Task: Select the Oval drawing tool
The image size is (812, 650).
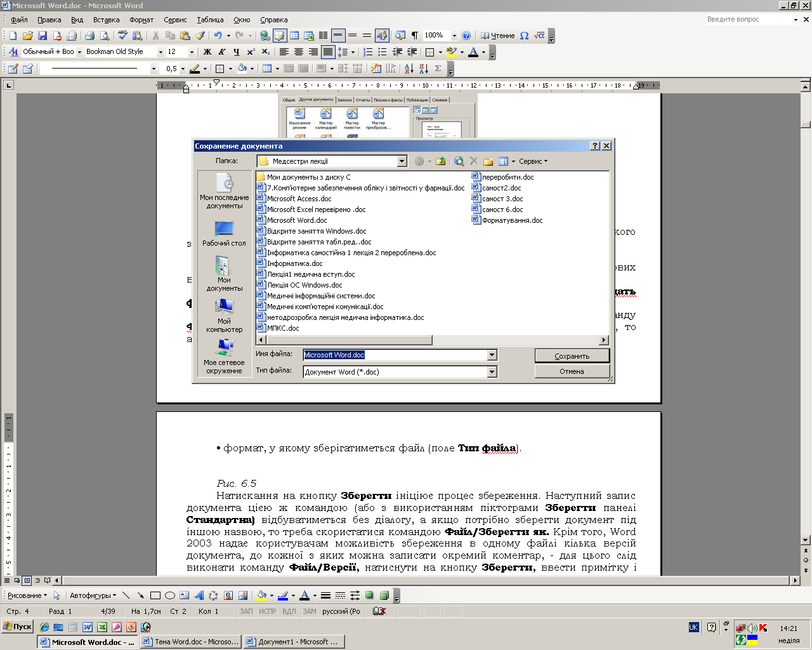Action: click(x=169, y=595)
